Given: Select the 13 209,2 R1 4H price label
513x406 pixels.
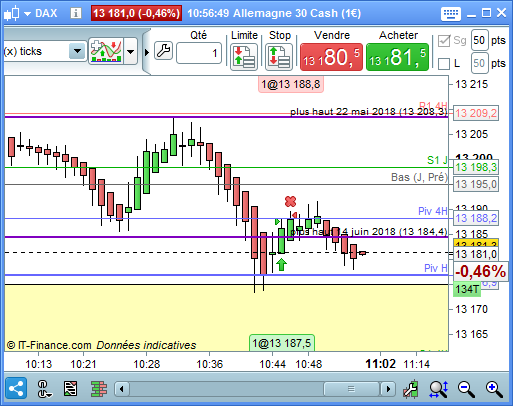Looking at the screenshot, I should click(x=476, y=113).
